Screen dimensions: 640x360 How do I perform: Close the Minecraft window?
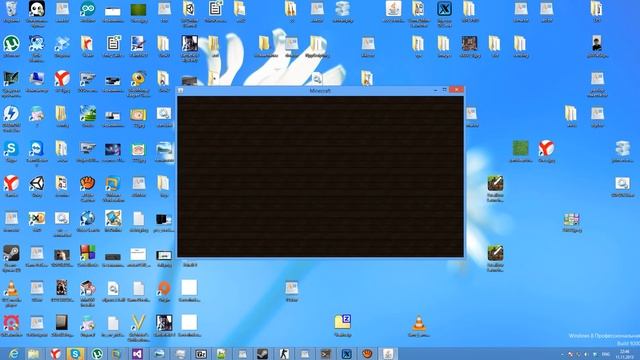[x=456, y=90]
